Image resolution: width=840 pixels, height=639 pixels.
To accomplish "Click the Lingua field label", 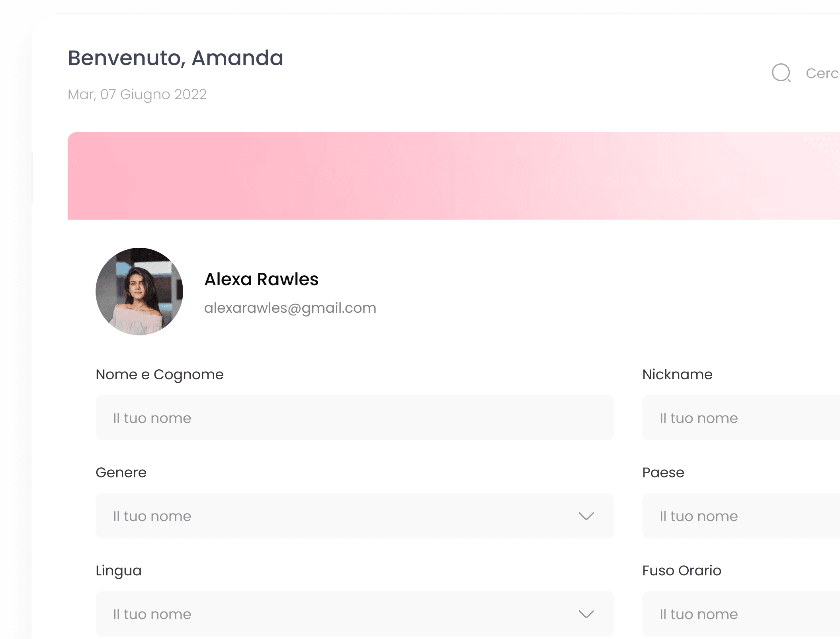I will click(119, 570).
